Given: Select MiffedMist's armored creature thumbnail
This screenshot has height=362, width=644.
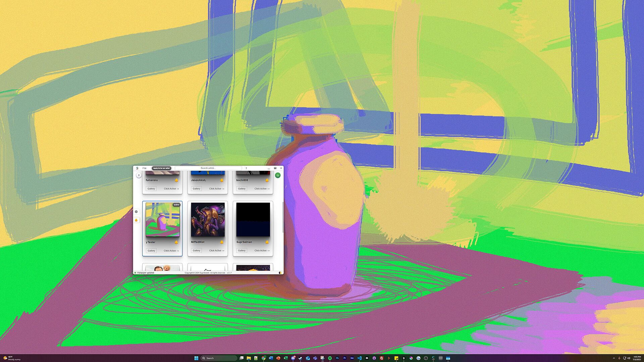Looking at the screenshot, I should (x=208, y=219).
